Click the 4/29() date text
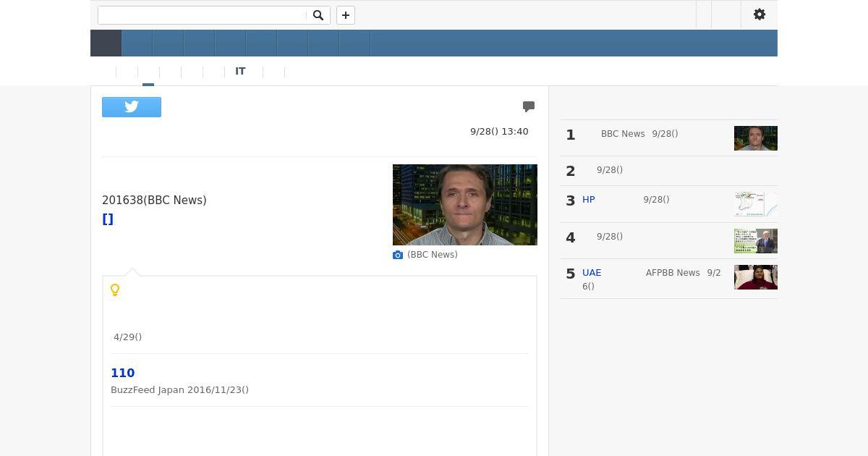Image resolution: width=868 pixels, height=456 pixels. click(128, 337)
